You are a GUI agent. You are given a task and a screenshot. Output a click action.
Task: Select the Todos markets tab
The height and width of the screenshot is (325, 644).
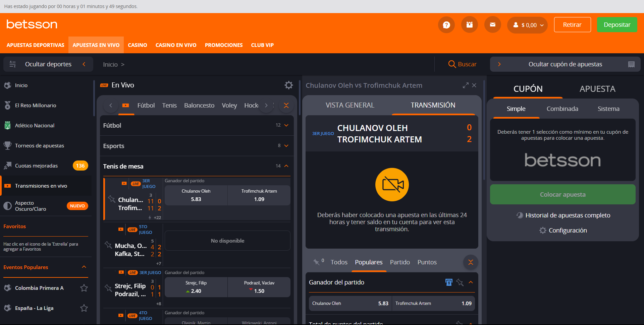point(339,262)
